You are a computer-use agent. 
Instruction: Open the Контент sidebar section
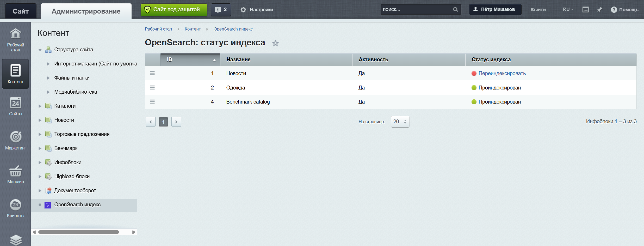[16, 74]
